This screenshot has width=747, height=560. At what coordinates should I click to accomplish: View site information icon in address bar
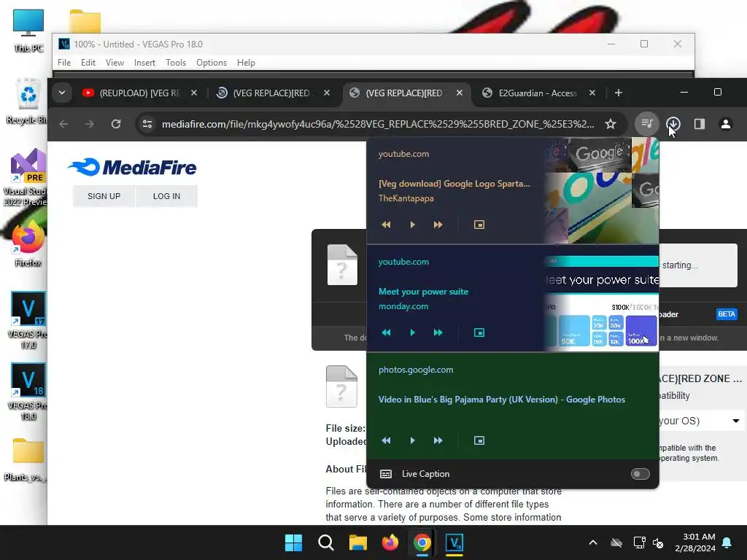[x=147, y=124]
